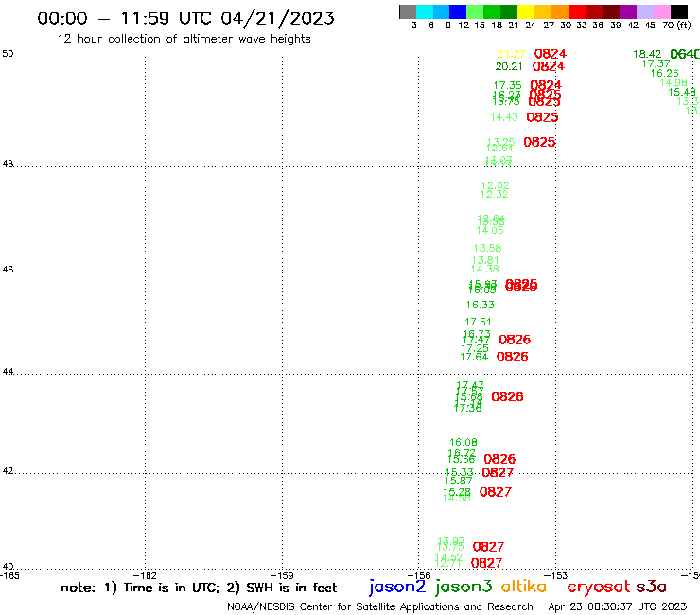
Task: Click the '16.26' wave height reading
Action: [x=664, y=73]
